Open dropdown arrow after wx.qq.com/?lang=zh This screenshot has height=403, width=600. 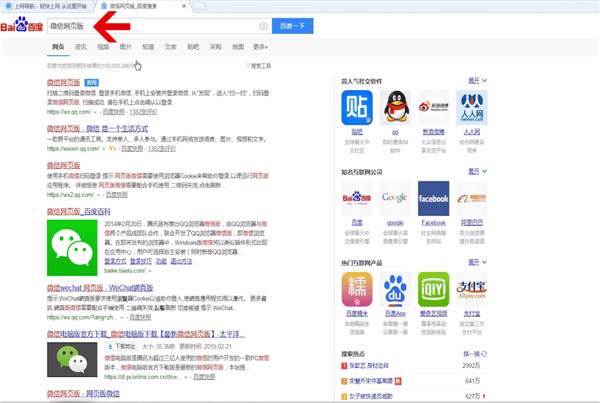click(x=122, y=318)
